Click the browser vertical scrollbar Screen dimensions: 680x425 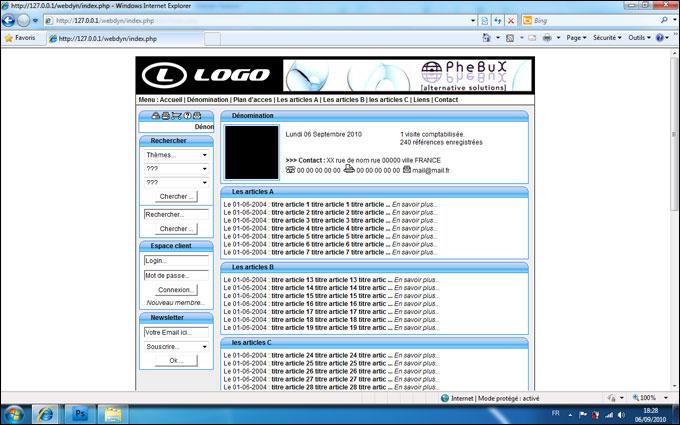pos(673,200)
